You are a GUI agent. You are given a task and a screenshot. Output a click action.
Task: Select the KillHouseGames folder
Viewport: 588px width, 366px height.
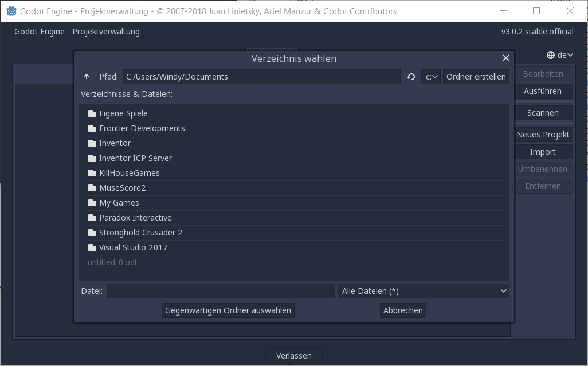[297, 173]
